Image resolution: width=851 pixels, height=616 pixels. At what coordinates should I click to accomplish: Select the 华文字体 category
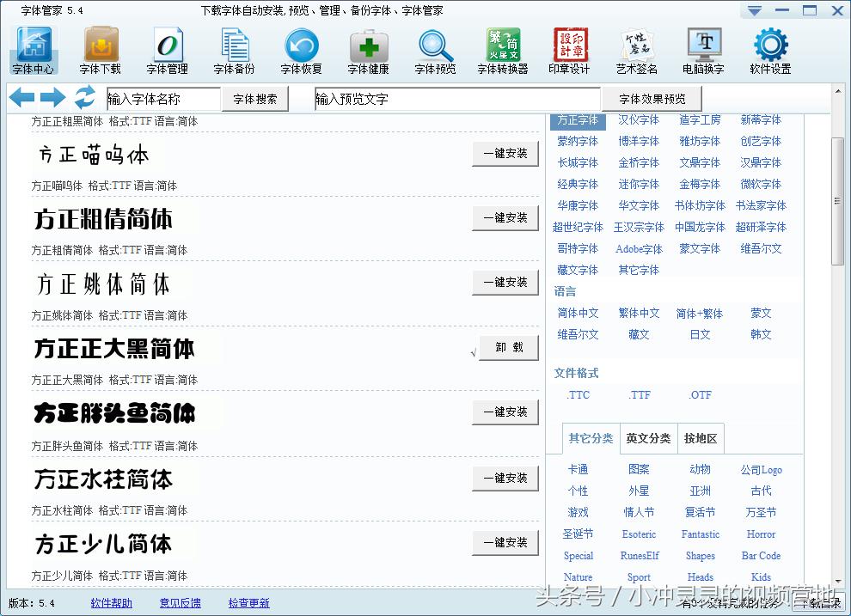pos(639,206)
